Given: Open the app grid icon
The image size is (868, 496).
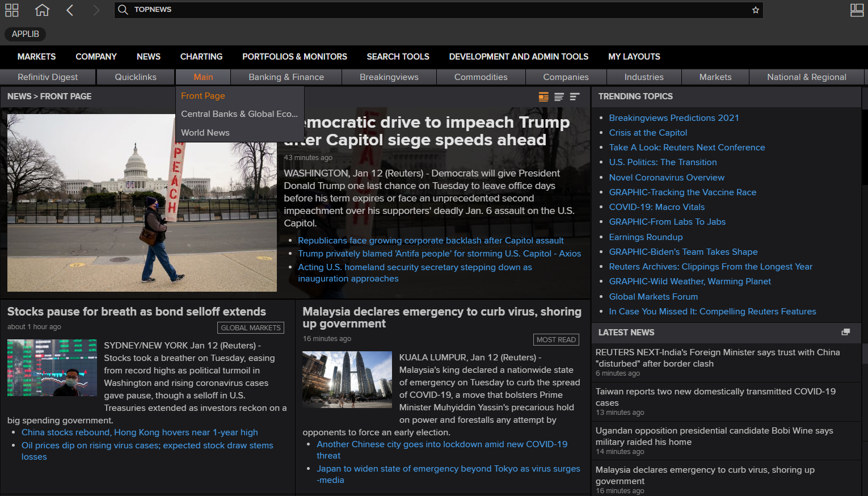Looking at the screenshot, I should (12, 10).
